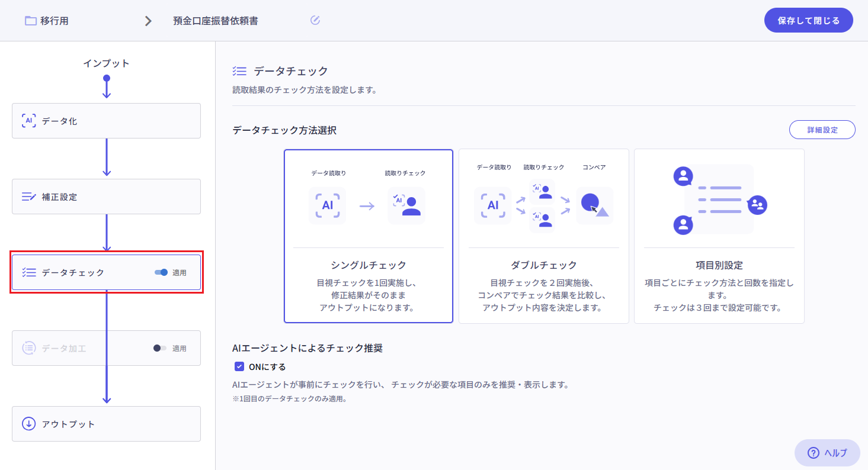Toggle the 適用 switch for データ加工
The image size is (868, 470).
click(160, 348)
